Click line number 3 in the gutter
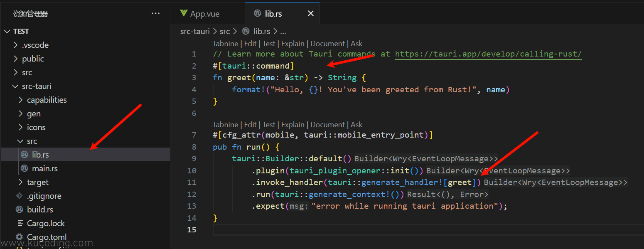The image size is (644, 249). (194, 78)
